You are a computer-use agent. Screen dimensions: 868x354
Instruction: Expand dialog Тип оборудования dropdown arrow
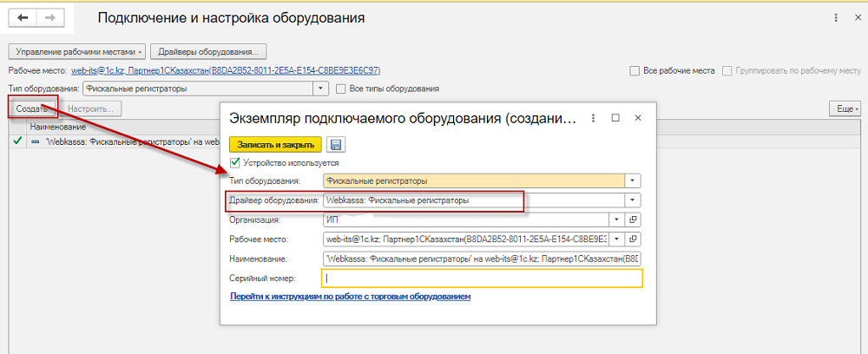633,180
